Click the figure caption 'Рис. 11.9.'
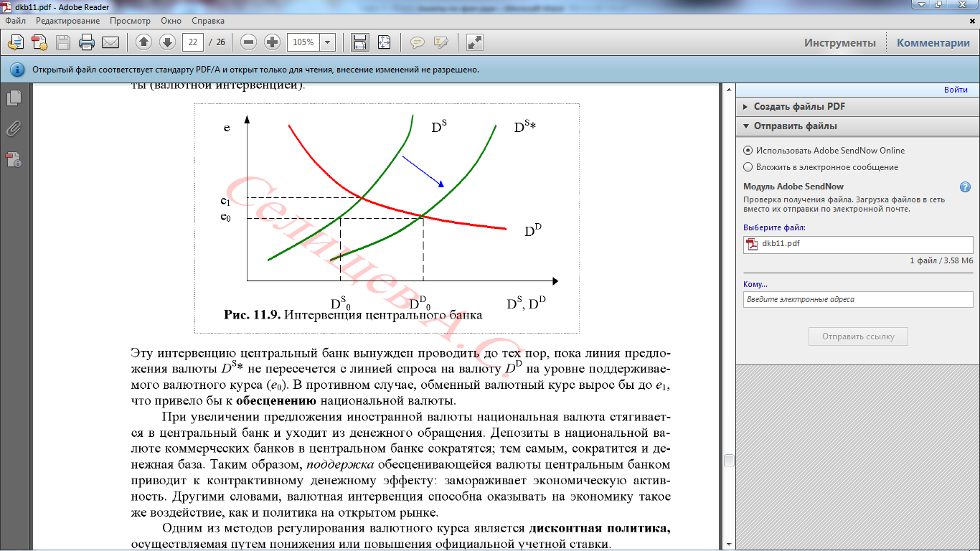The width and height of the screenshot is (980, 551). [x=253, y=315]
